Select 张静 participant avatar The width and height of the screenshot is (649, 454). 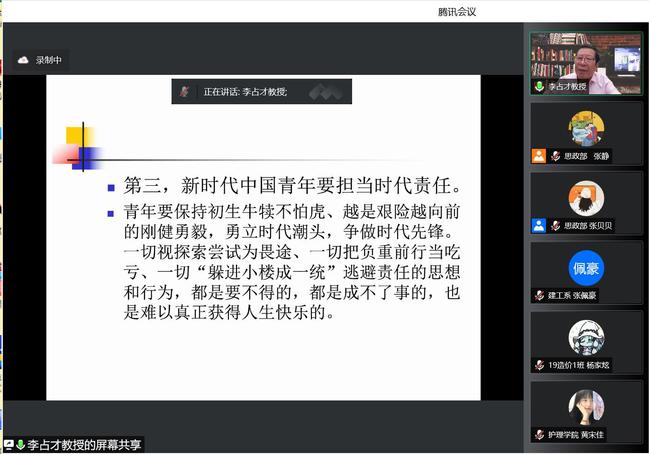point(586,128)
